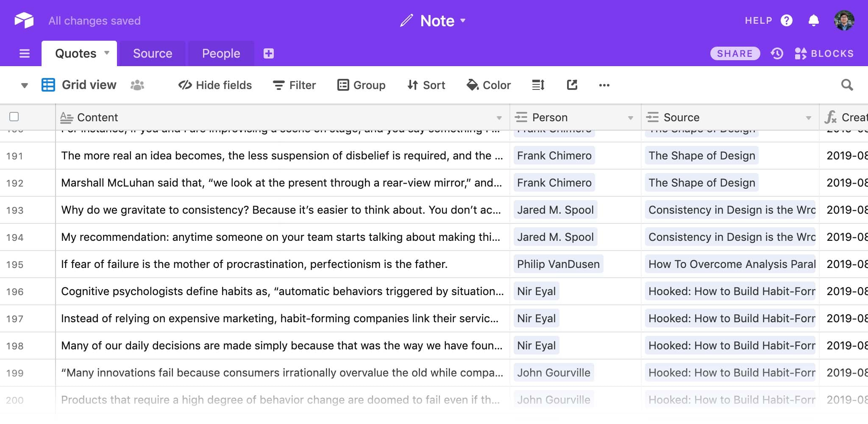Viewport: 868px width, 424px height.
Task: Open the Source column dropdown arrow
Action: tap(809, 118)
